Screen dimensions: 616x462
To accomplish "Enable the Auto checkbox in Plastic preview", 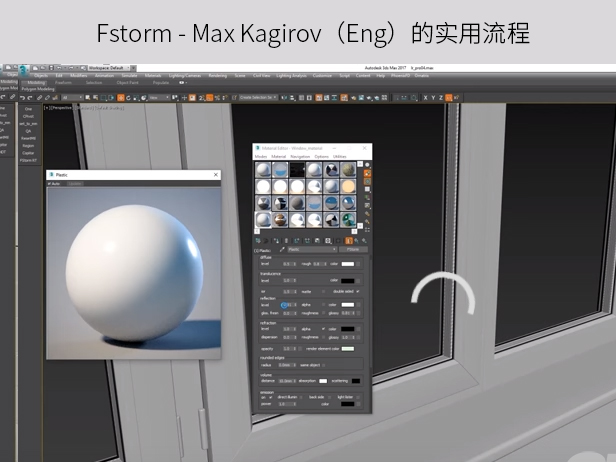I will pyautogui.click(x=50, y=184).
